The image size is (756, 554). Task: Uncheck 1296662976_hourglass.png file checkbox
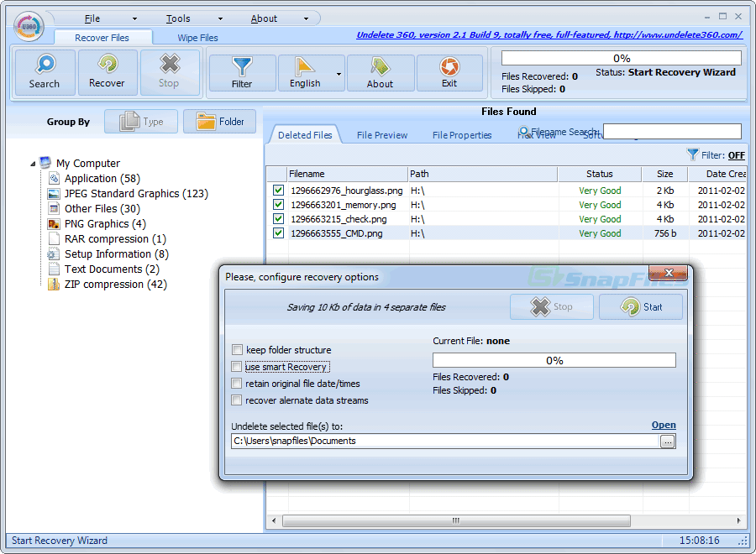(x=278, y=191)
